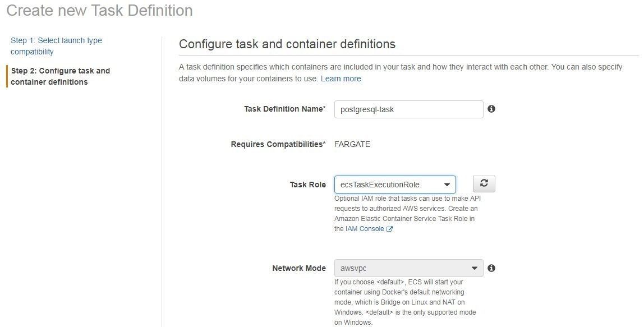Click the Task Role label
This screenshot has height=327, width=644.
pos(307,185)
